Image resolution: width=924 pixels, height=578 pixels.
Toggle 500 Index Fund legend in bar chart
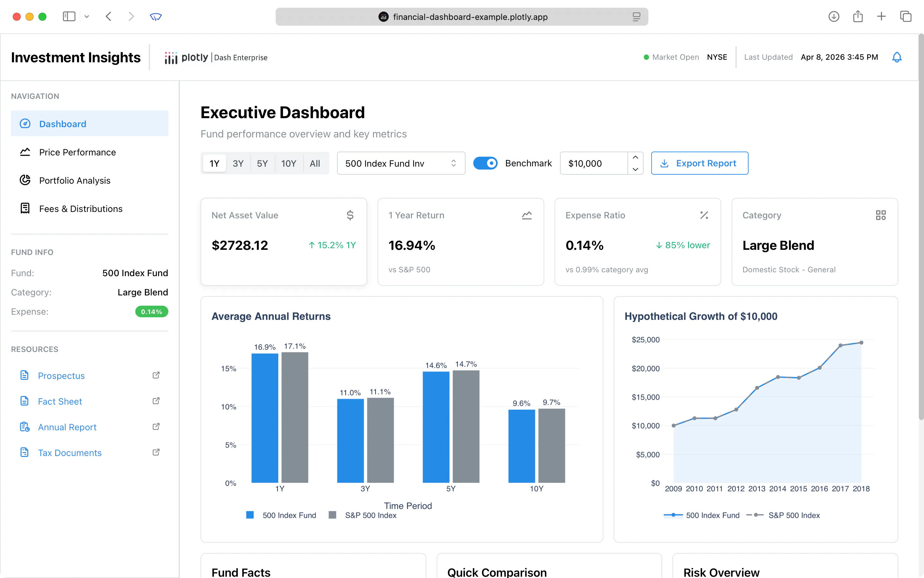click(x=281, y=515)
